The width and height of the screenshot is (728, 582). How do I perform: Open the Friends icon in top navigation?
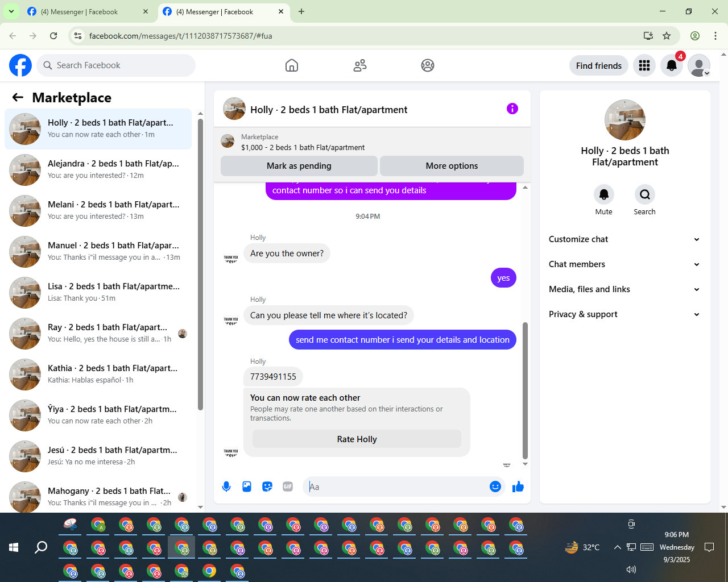tap(360, 65)
